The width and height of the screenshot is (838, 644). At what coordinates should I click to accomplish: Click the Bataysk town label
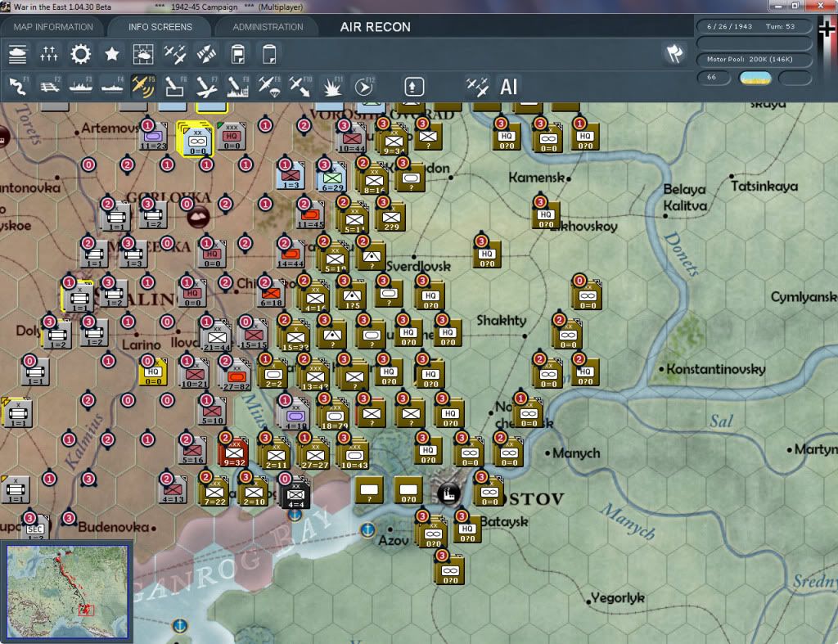504,521
